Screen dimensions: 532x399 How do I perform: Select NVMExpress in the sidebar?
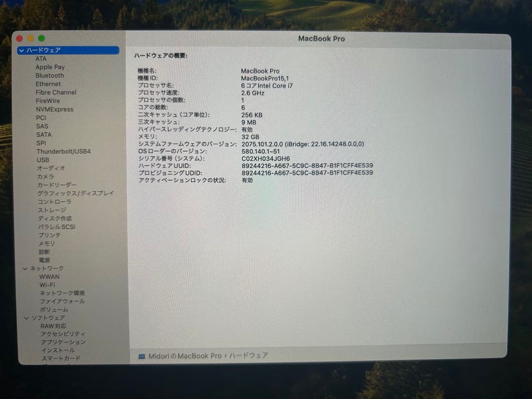55,109
